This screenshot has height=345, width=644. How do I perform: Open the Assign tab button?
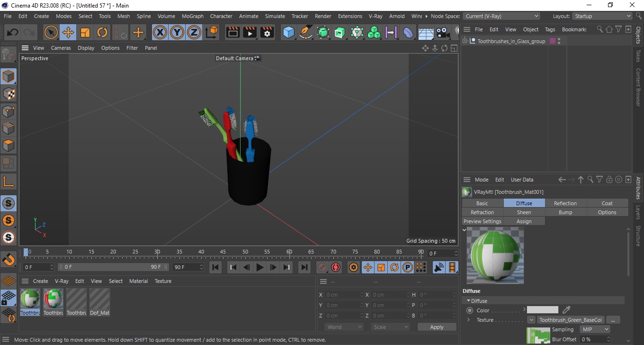point(524,221)
